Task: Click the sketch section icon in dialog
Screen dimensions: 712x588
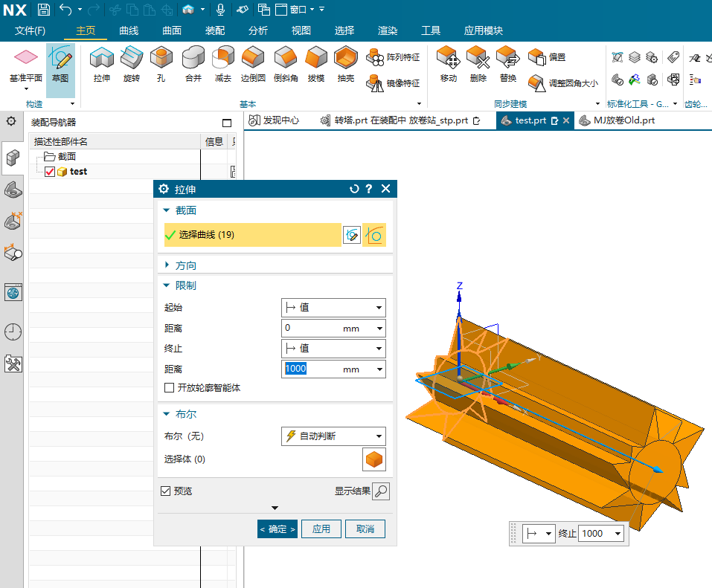Action: (351, 235)
